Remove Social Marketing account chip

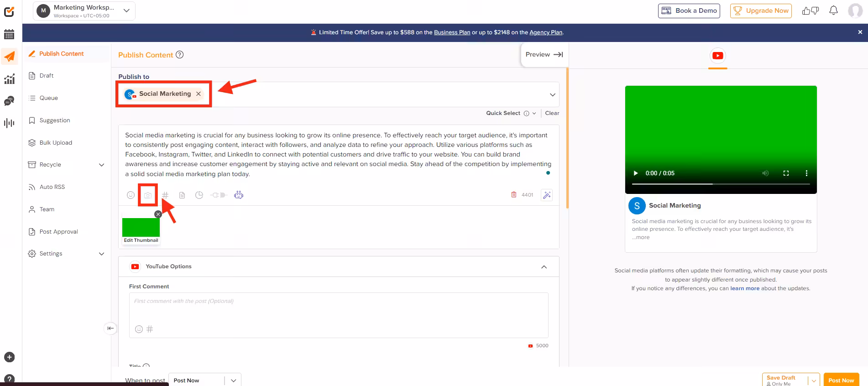(199, 94)
